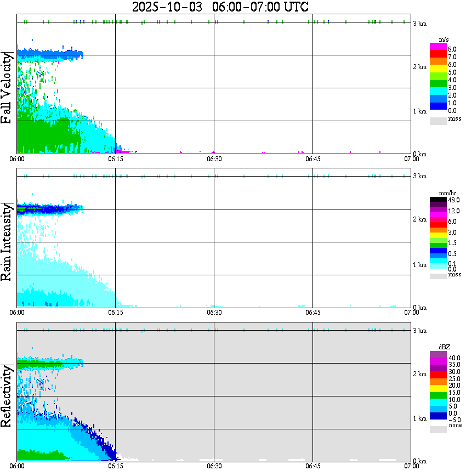The height and width of the screenshot is (476, 466).
Task: Click the m/s unit label of velocity legend
Action: [444, 39]
